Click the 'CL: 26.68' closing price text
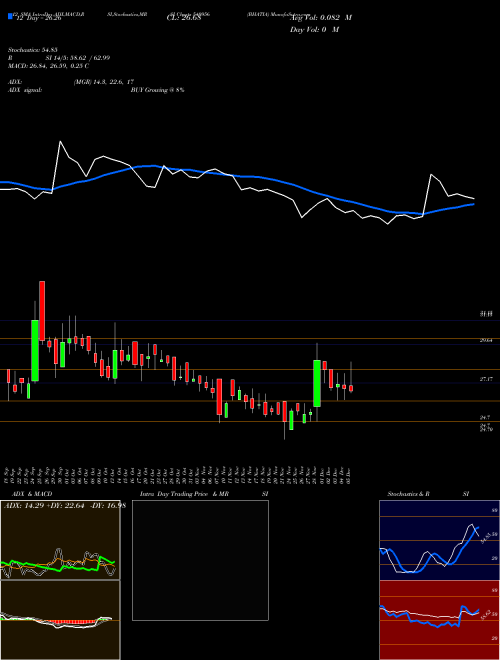The image size is (500, 660). point(184,18)
